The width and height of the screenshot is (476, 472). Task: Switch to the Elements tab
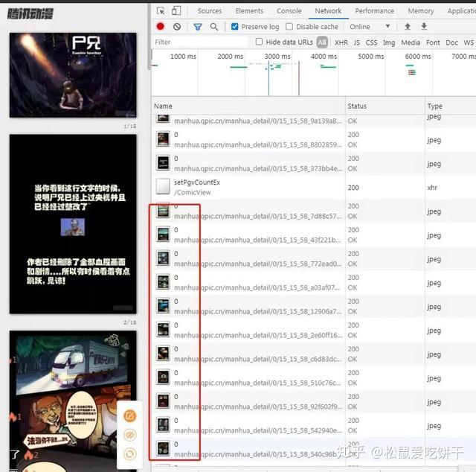click(249, 11)
